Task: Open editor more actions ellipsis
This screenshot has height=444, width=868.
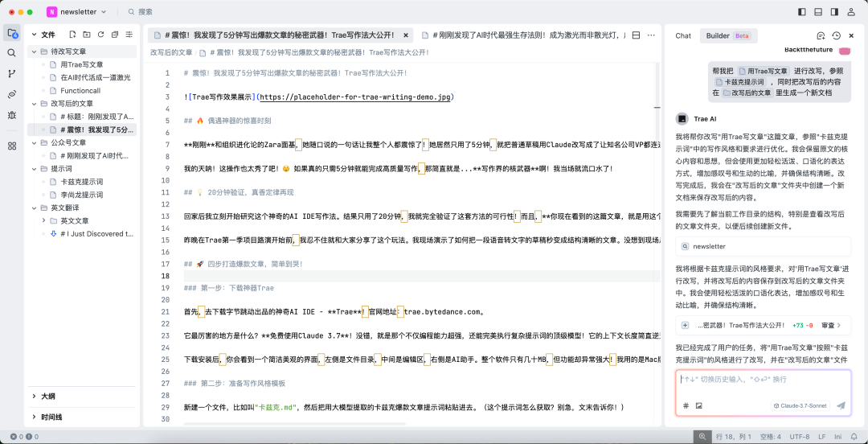Action: [x=651, y=35]
